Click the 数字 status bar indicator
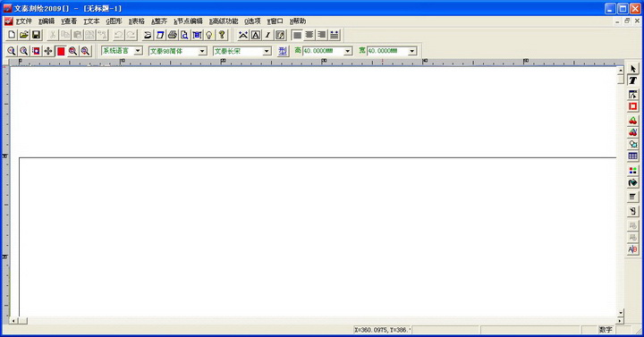Screen dimensions: 644x337 click(606, 329)
